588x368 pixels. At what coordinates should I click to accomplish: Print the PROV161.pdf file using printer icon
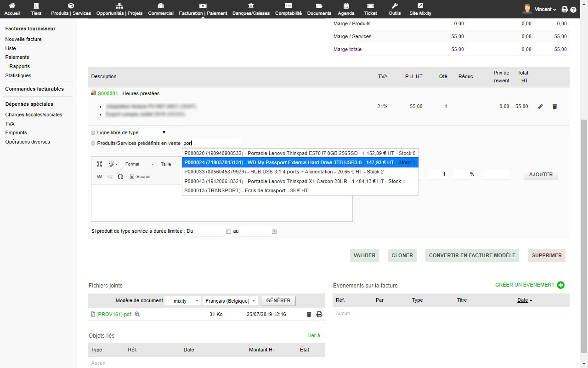coord(319,315)
